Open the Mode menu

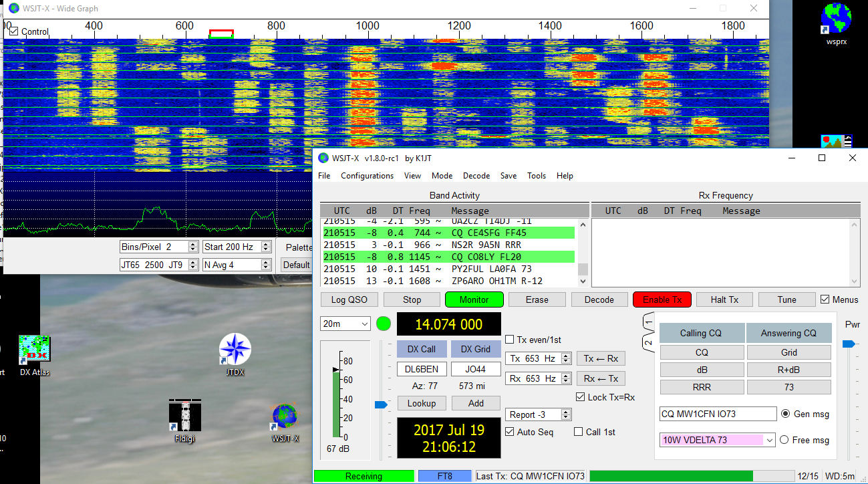click(x=442, y=176)
